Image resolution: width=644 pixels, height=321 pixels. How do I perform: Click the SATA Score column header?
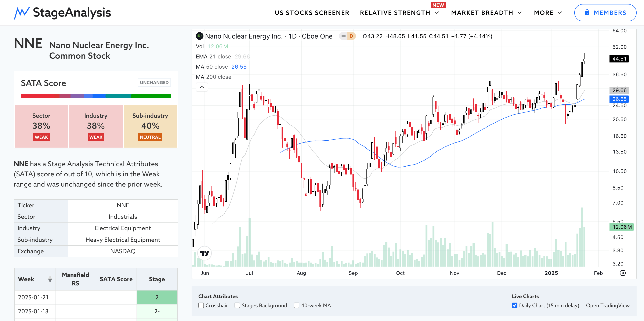(x=116, y=279)
